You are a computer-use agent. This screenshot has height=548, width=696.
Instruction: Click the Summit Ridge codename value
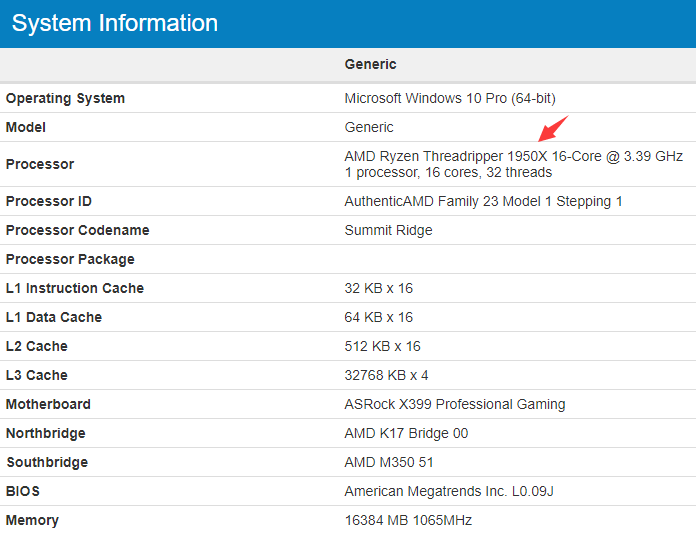click(x=388, y=230)
